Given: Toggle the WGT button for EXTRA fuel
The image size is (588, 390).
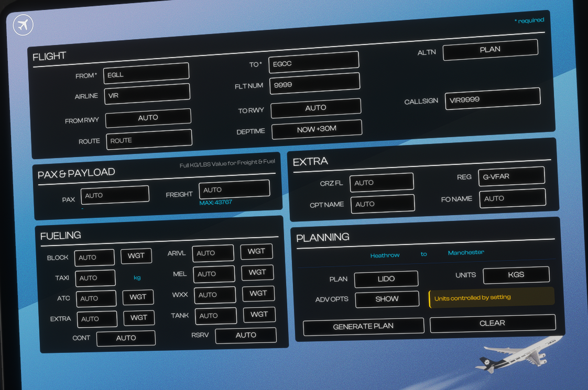Looking at the screenshot, I should (139, 318).
